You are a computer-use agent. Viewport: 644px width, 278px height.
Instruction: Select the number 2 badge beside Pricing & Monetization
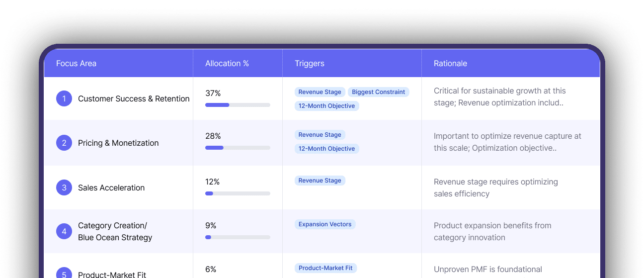64,143
